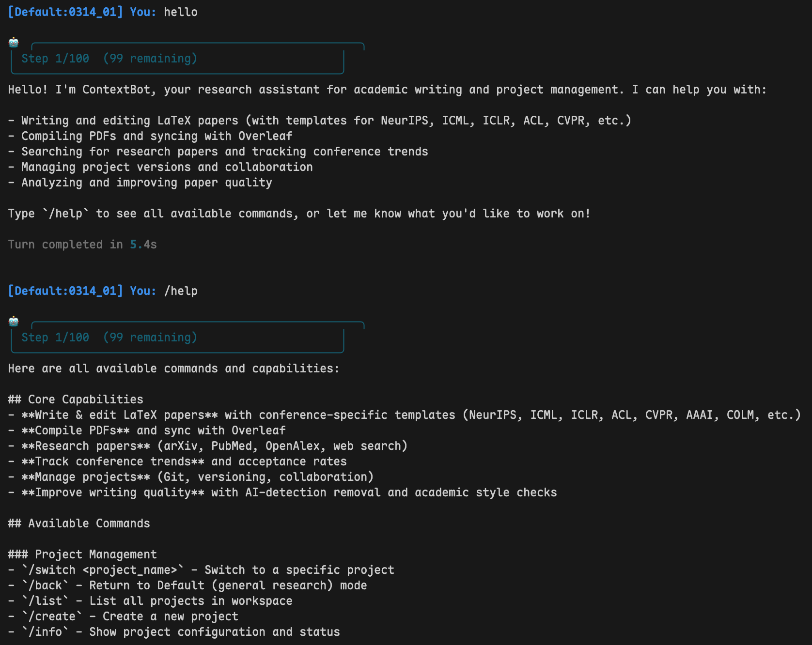Click the '## Core Capabilities' heading

pyautogui.click(x=76, y=399)
